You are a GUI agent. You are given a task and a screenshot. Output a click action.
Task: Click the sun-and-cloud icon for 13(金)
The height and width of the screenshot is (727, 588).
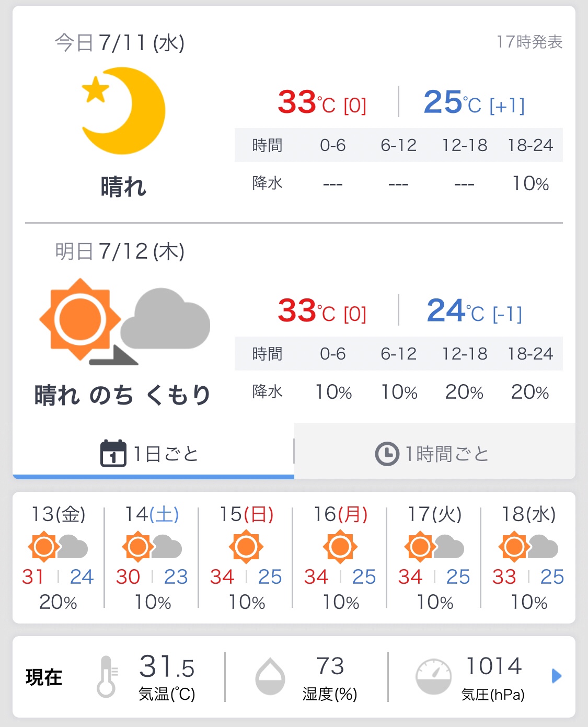57,547
